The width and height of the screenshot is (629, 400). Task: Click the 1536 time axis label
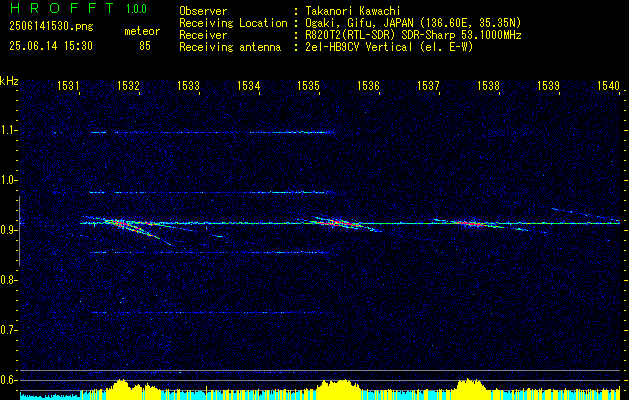[x=368, y=85]
